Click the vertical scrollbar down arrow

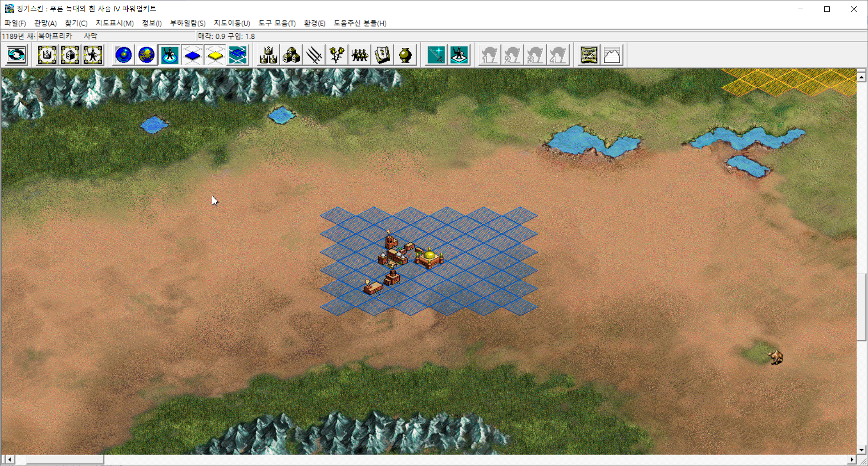(861, 450)
